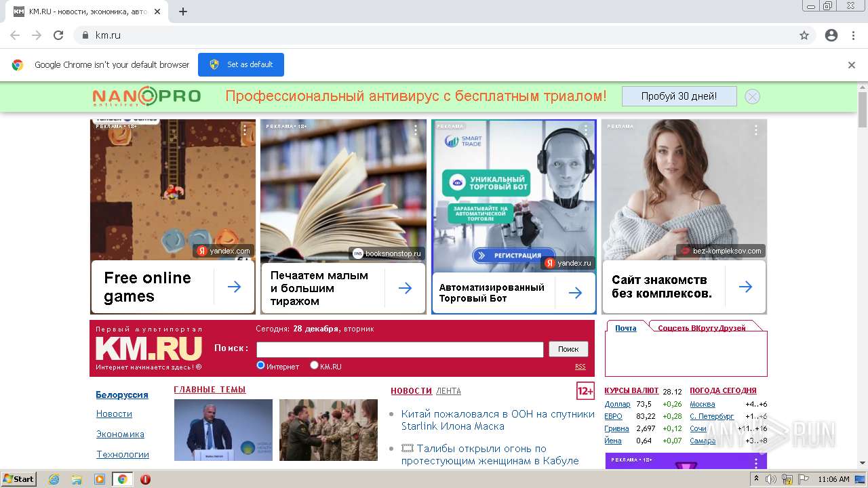This screenshot has height=488, width=868.
Task: Open the 'Экономика' sidebar link
Action: [120, 434]
